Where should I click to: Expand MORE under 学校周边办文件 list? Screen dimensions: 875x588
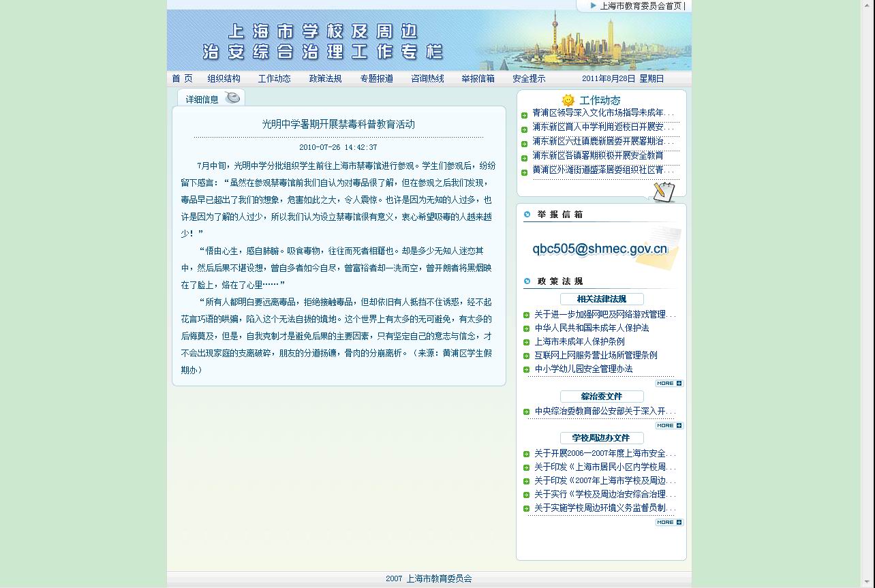coord(669,523)
